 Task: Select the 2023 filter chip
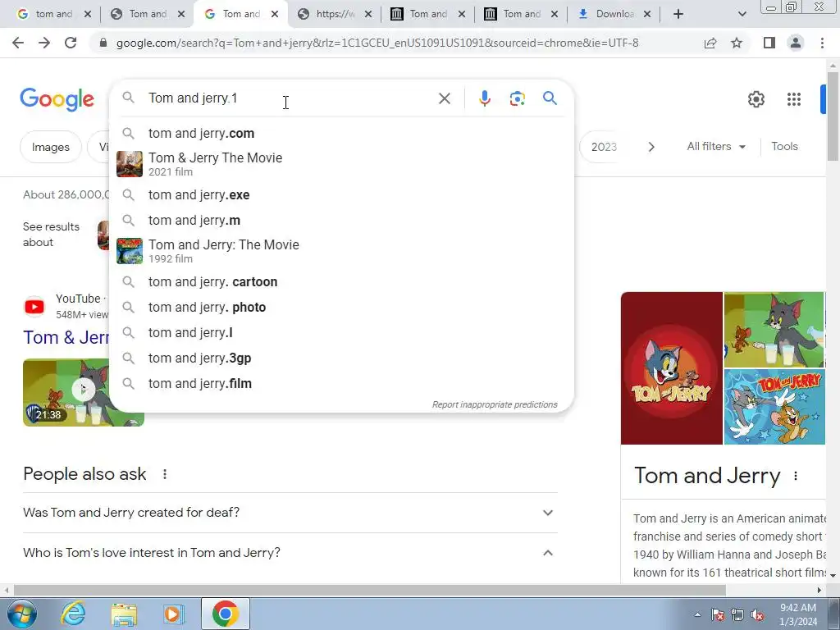pos(603,147)
